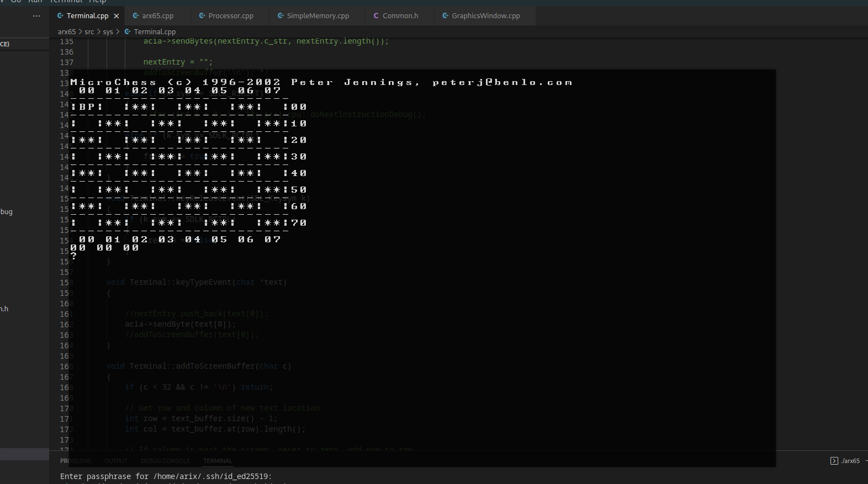Viewport: 868px width, 484px height.
Task: Click line number 136 in the gutter
Action: [x=67, y=52]
